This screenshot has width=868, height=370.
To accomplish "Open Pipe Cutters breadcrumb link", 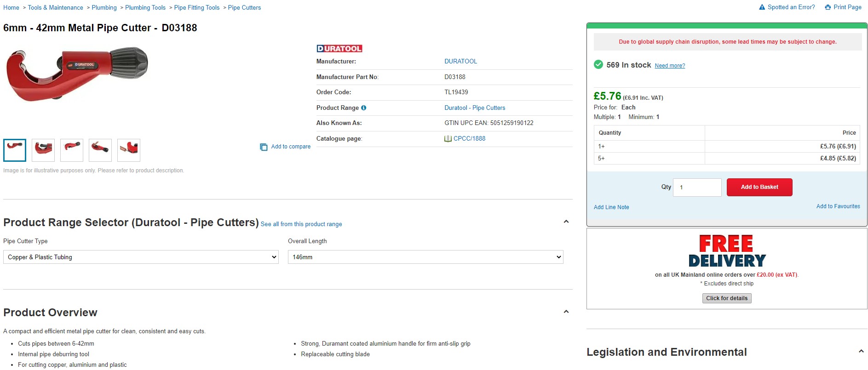I will [x=244, y=8].
